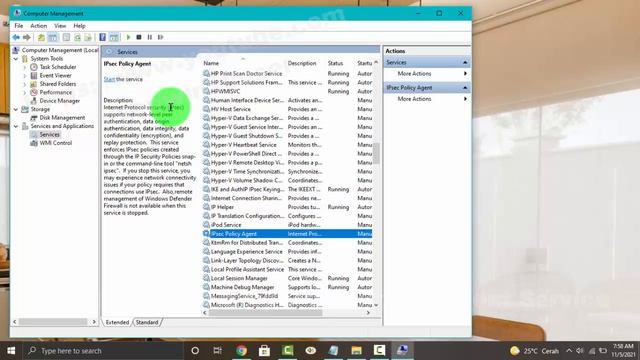Select the IPsec Policy Agent service row
This screenshot has height=360, width=640.
tap(287, 234)
